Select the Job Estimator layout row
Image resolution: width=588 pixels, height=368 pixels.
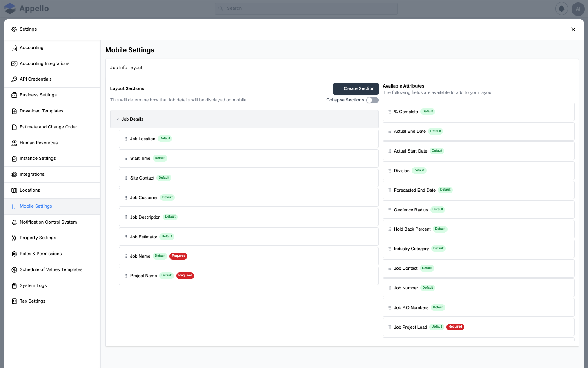point(249,237)
